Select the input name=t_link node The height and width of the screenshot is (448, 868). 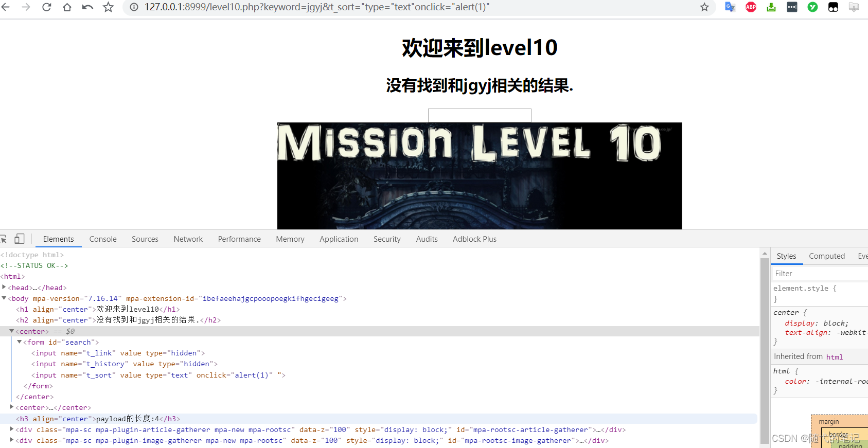coord(118,353)
